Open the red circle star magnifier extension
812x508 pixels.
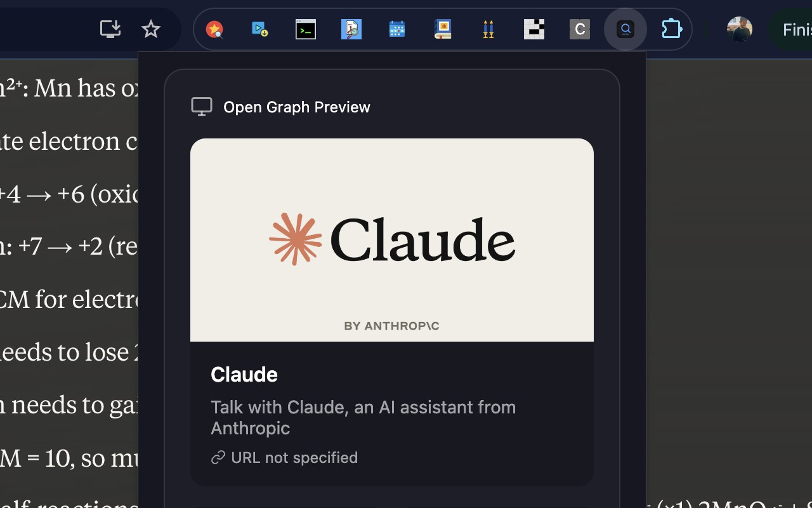215,29
